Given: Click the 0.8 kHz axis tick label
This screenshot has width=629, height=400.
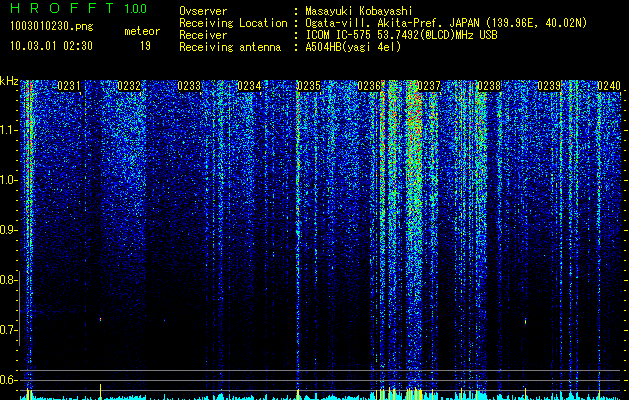Looking at the screenshot, I should tap(9, 280).
